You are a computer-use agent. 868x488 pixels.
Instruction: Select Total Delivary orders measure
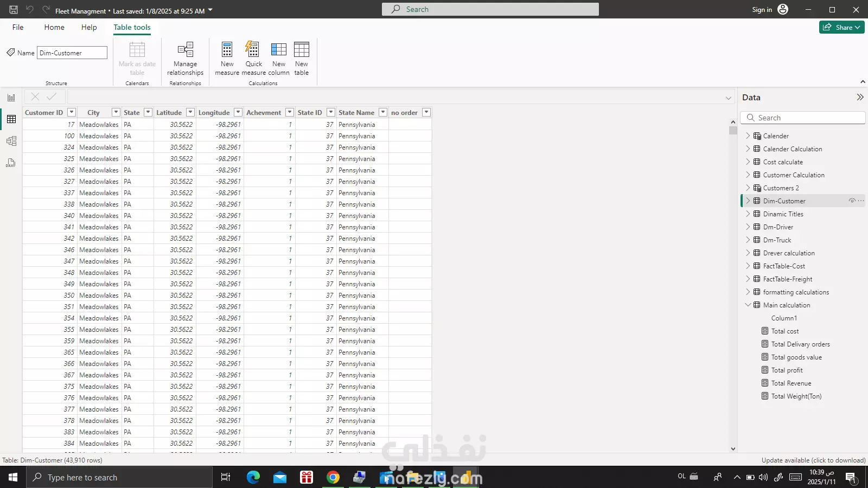pos(800,344)
